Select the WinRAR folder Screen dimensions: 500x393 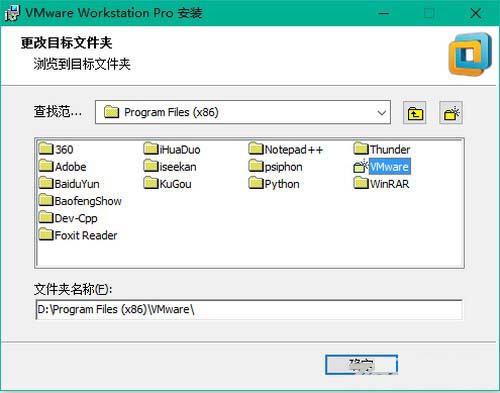coord(381,184)
